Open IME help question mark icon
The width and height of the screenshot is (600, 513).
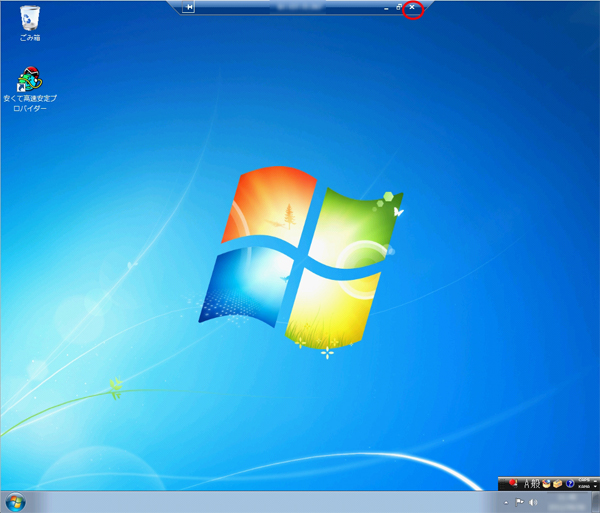[x=570, y=484]
